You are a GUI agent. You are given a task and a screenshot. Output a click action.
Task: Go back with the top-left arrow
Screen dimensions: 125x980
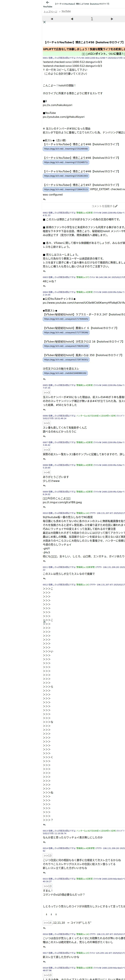47,3
